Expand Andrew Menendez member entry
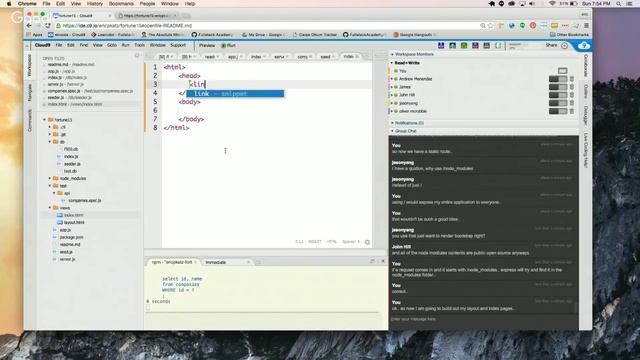640x360 pixels. coord(392,79)
